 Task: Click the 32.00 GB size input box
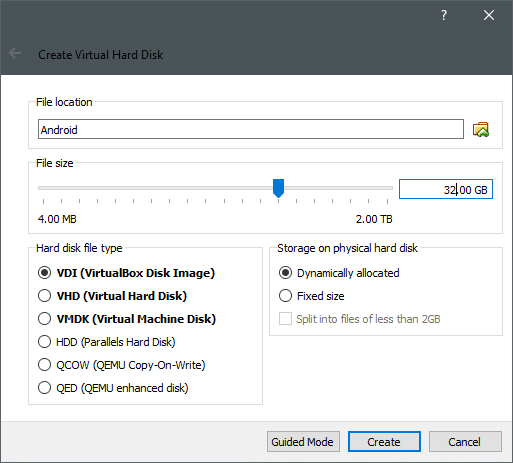point(446,189)
